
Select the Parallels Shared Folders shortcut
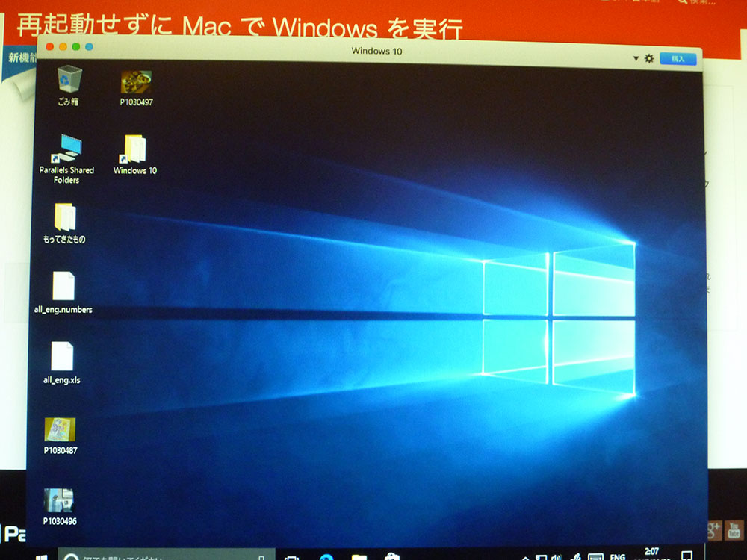66,159
